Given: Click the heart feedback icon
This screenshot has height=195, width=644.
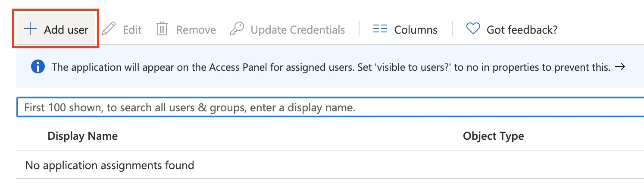Looking at the screenshot, I should [x=473, y=29].
